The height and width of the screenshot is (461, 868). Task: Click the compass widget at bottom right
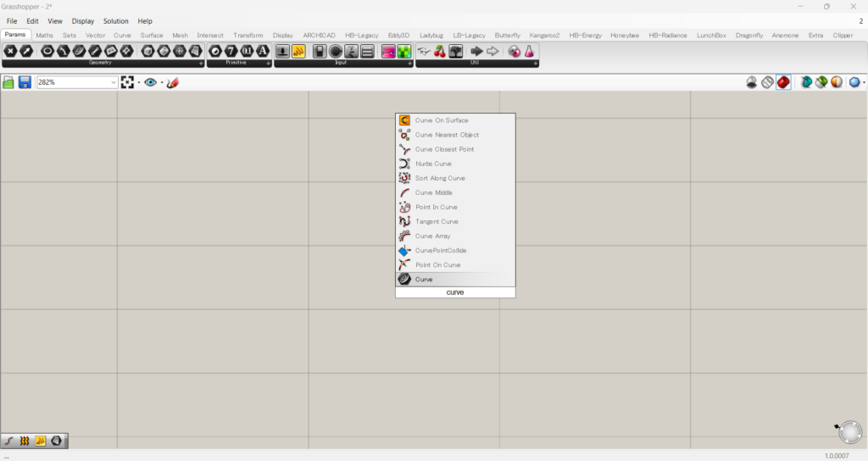pos(849,432)
